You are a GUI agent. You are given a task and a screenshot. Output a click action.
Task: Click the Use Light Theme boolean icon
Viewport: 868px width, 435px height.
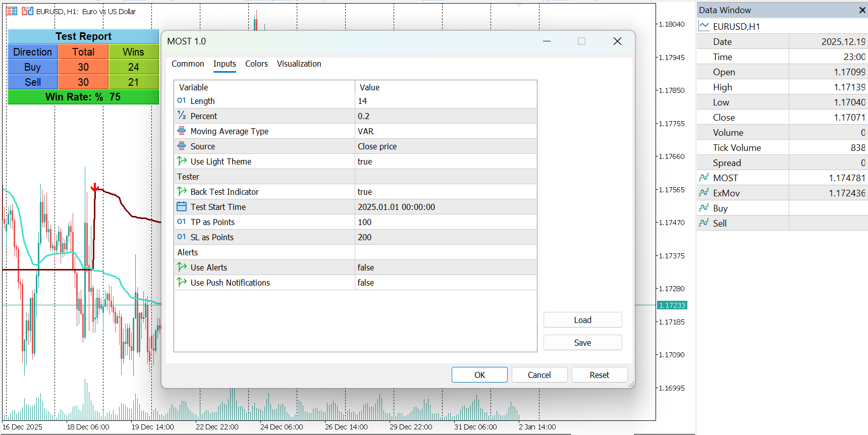coord(182,161)
